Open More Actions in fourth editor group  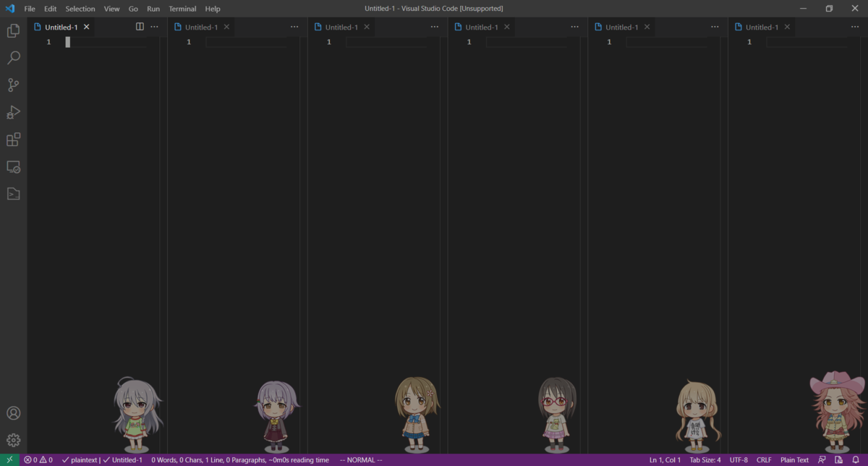coord(574,27)
